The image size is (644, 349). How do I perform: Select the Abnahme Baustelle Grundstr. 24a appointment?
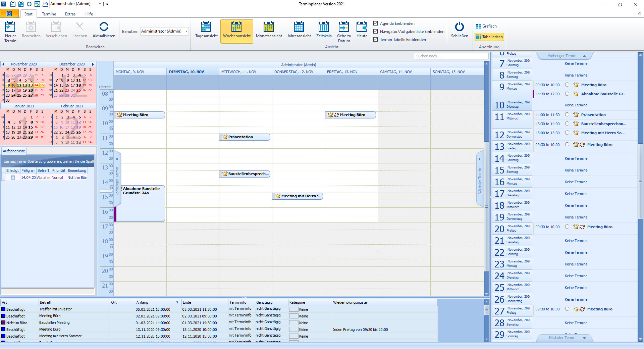click(x=140, y=203)
